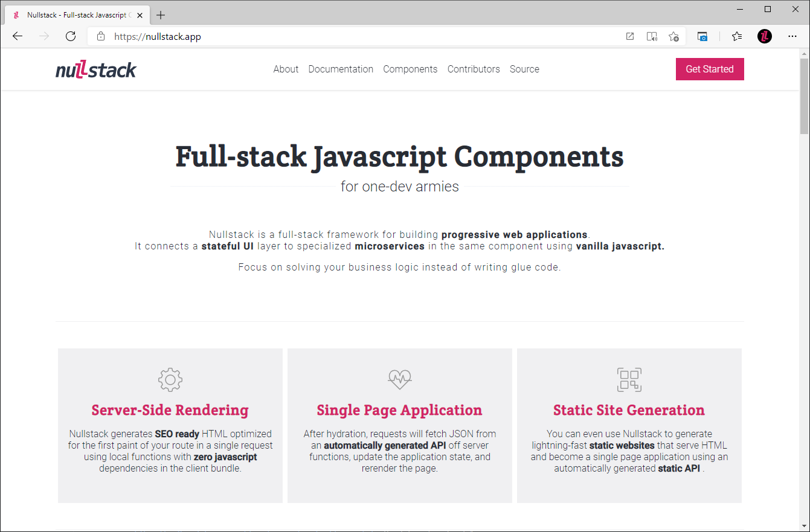This screenshot has width=810, height=532.
Task: Open the About page
Action: [x=286, y=69]
